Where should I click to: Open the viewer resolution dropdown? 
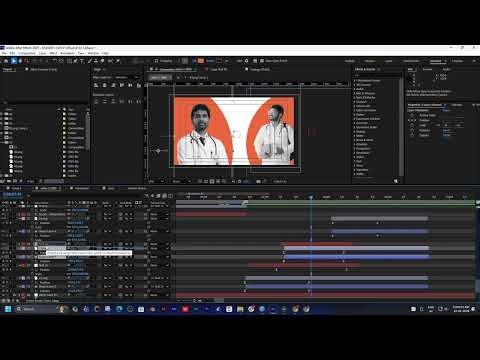click(x=182, y=182)
